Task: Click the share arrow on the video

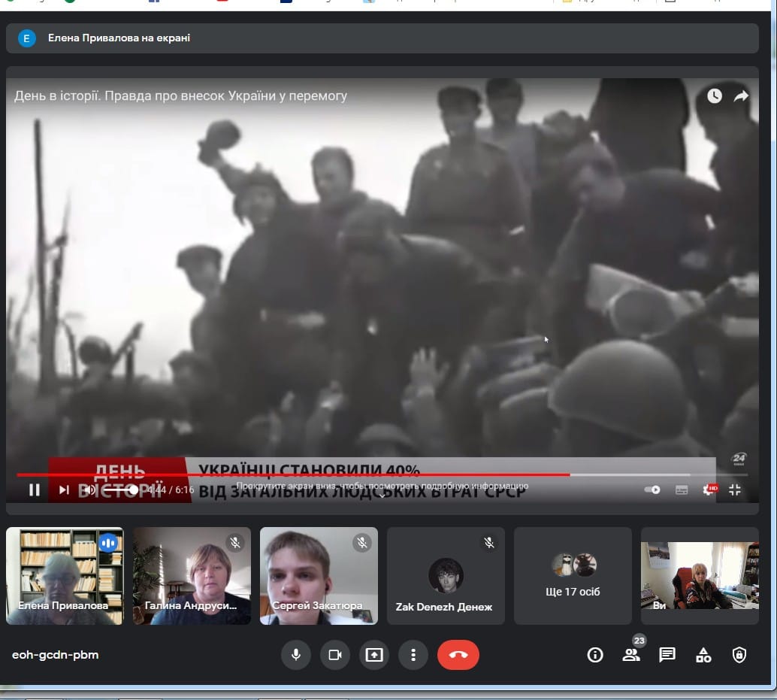Action: (741, 95)
